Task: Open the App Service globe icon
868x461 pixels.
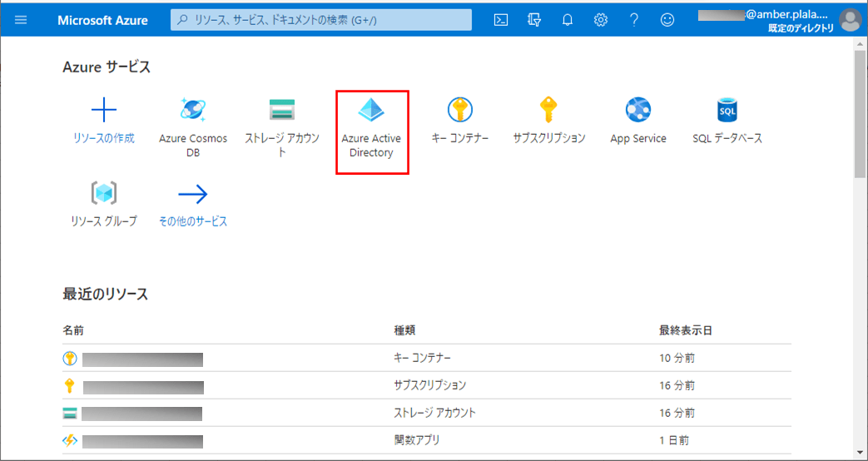Action: (x=637, y=110)
